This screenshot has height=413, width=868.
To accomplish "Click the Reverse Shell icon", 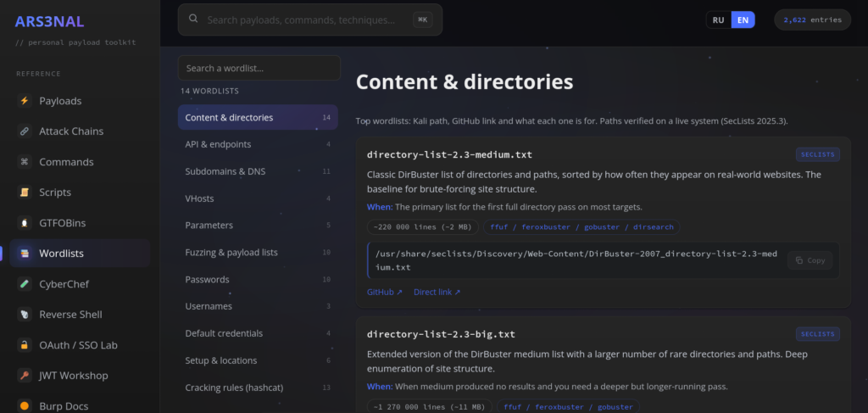I will pyautogui.click(x=24, y=315).
